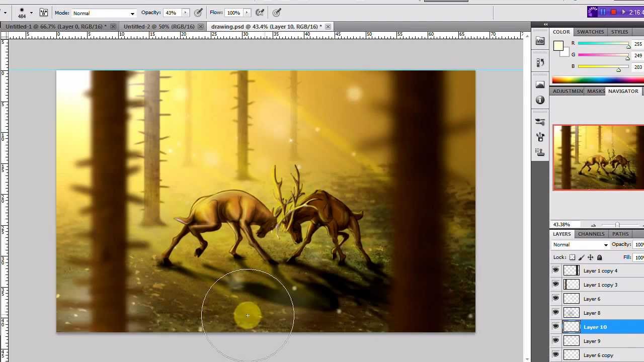Click the foreground color swatch
Screen dimensions: 644x362
tap(558, 46)
